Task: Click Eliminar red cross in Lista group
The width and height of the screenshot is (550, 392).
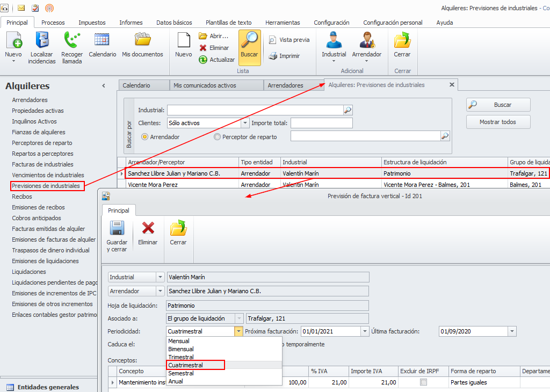Action: [x=214, y=48]
